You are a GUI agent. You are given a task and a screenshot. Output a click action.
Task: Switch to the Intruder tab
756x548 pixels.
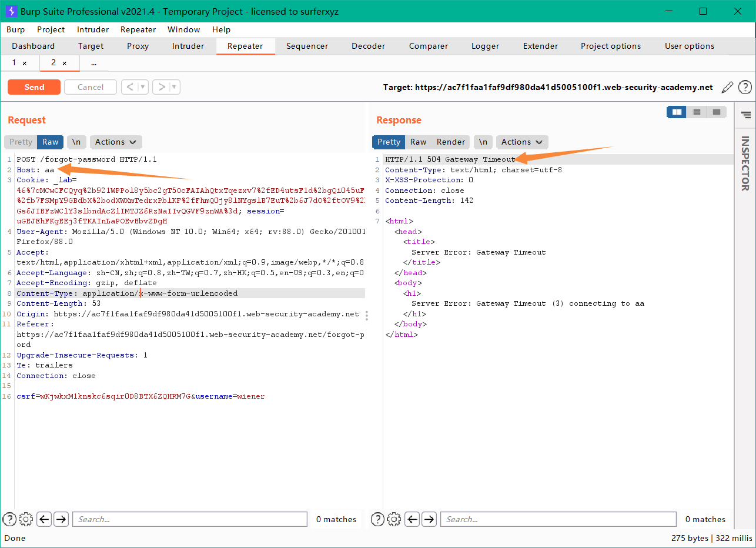point(188,46)
